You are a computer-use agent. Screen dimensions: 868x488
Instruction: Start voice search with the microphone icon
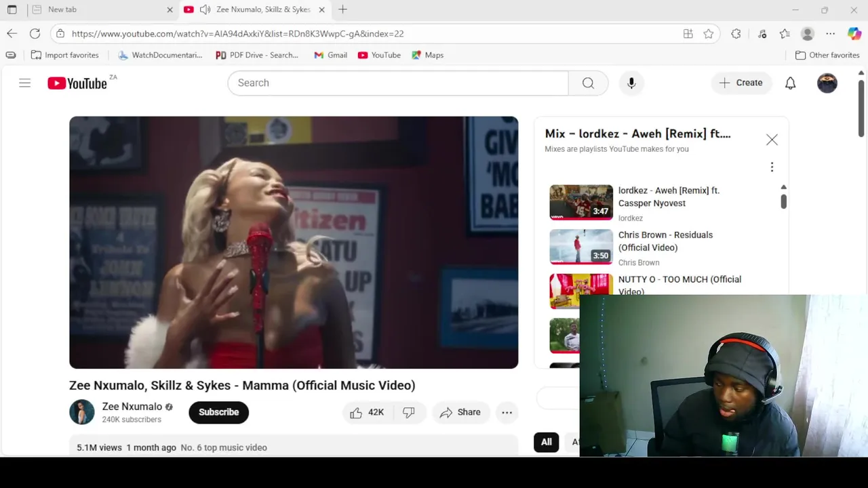(x=631, y=83)
